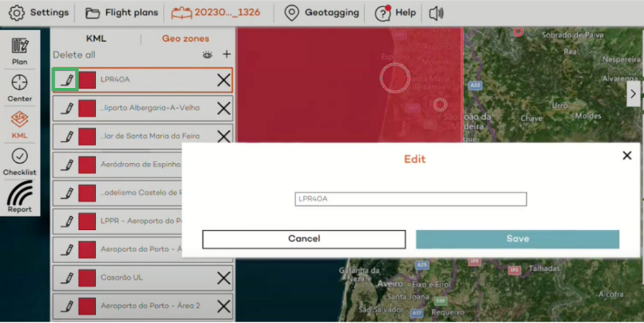Click the Center map icon
Image resolution: width=644 pixels, height=323 pixels.
click(x=20, y=88)
